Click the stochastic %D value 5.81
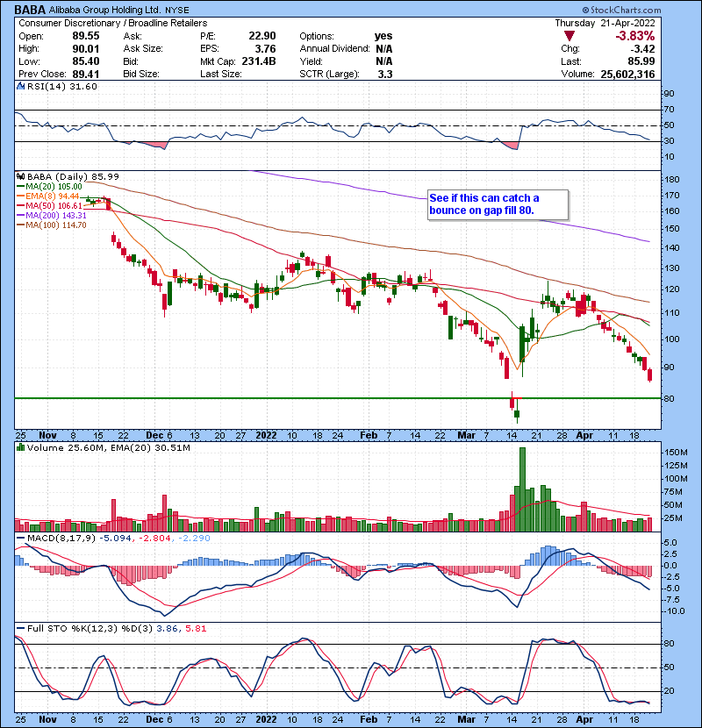The height and width of the screenshot is (728, 702). [x=196, y=629]
